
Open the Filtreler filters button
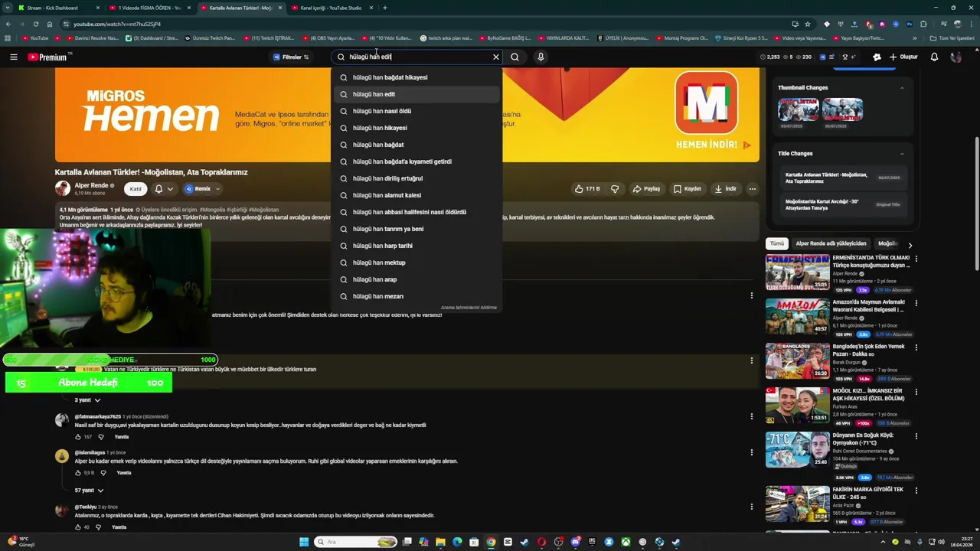291,57
